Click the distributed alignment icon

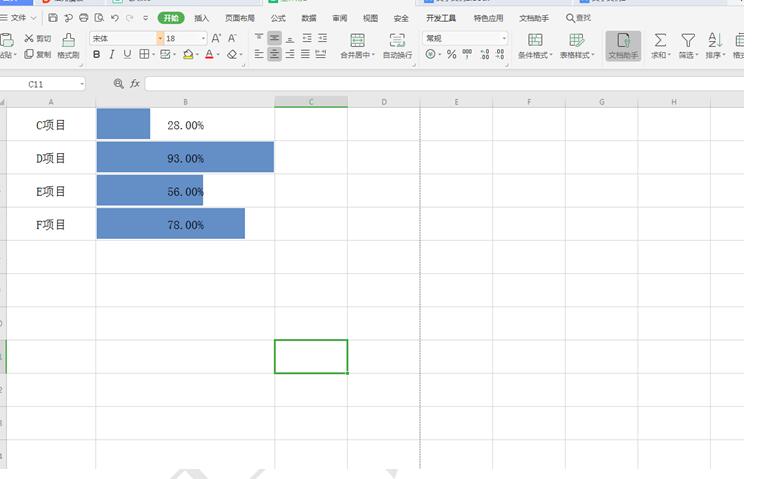(x=321, y=54)
